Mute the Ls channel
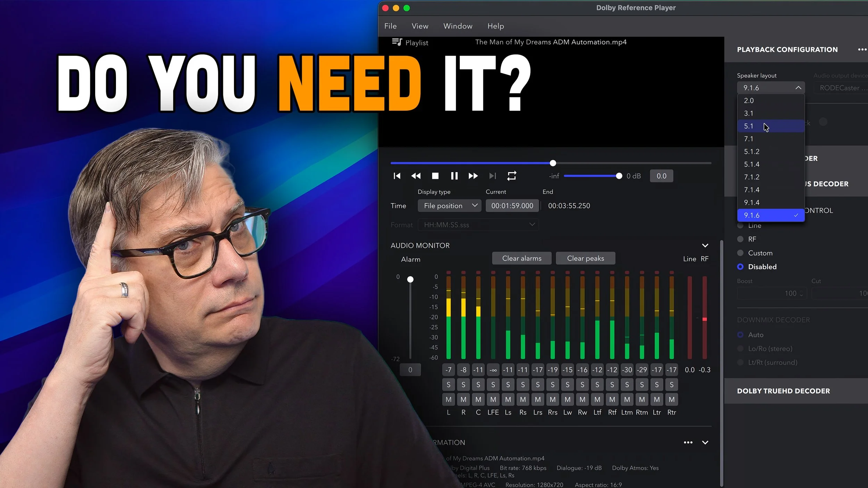 (508, 399)
